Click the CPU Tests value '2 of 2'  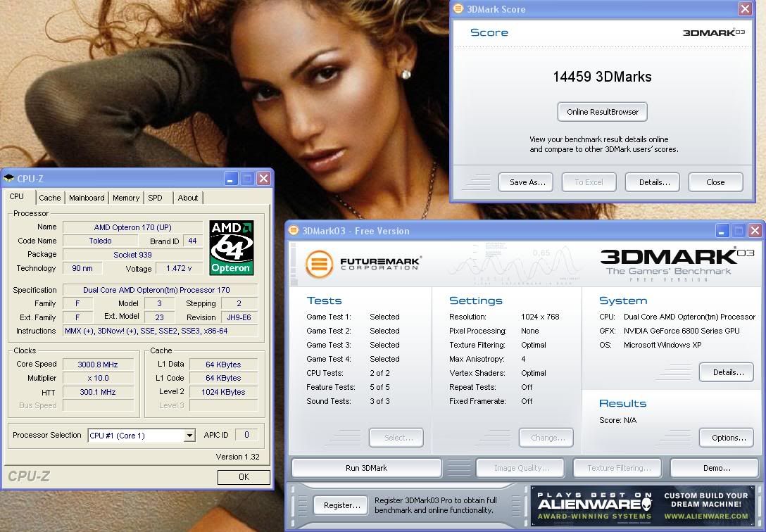[379, 373]
